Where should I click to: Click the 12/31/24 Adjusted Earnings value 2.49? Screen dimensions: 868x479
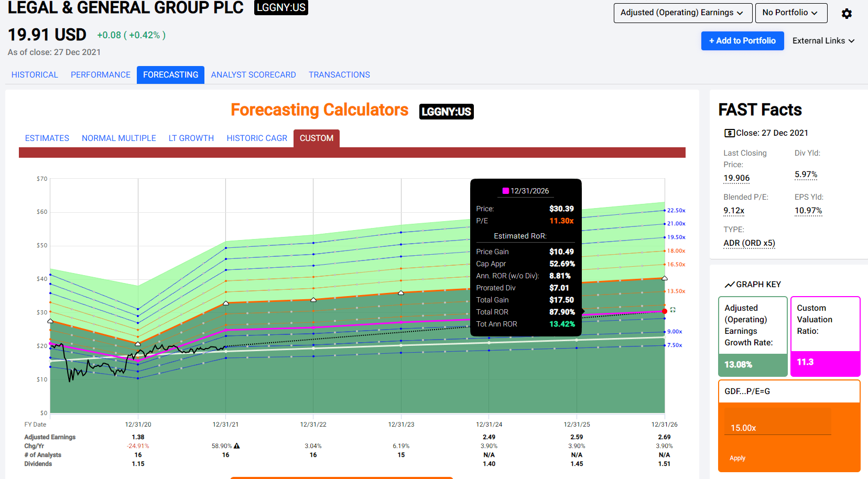[489, 437]
